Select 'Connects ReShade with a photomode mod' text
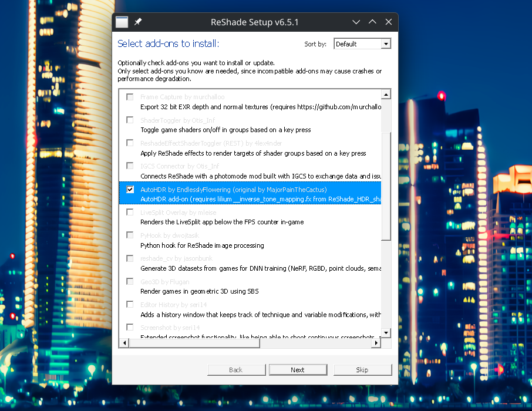532x411 pixels. point(261,176)
